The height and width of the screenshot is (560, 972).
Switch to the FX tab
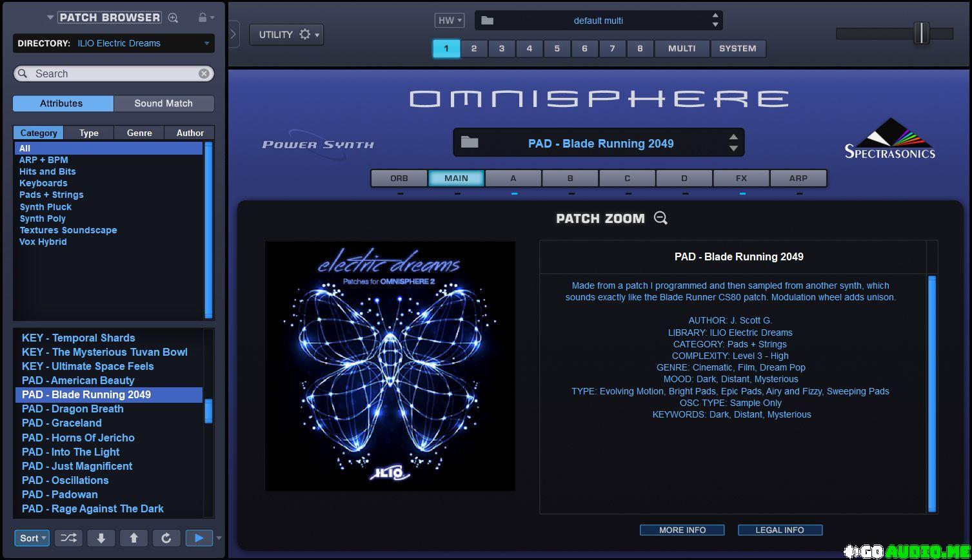pyautogui.click(x=741, y=179)
